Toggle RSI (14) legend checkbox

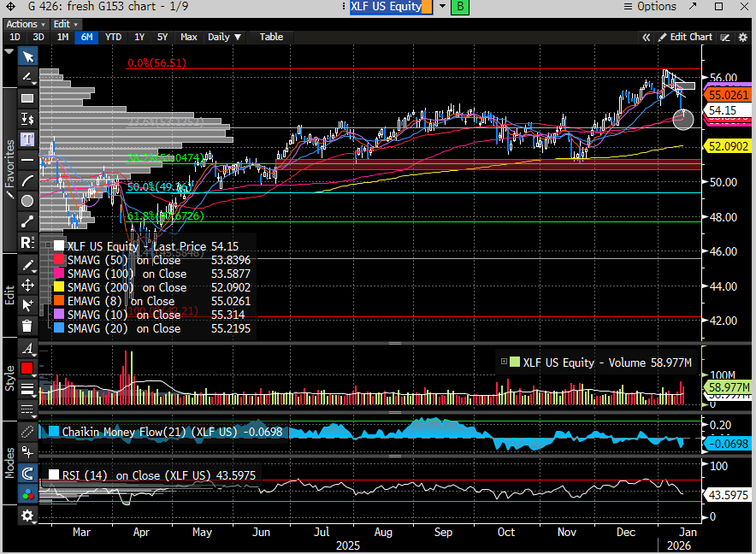coord(54,475)
